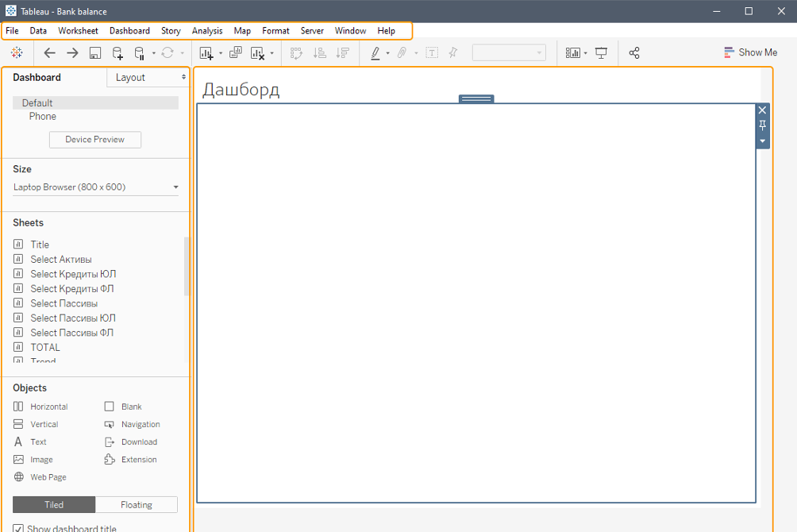Click the Share workbook icon
This screenshot has width=797, height=532.
coord(634,53)
